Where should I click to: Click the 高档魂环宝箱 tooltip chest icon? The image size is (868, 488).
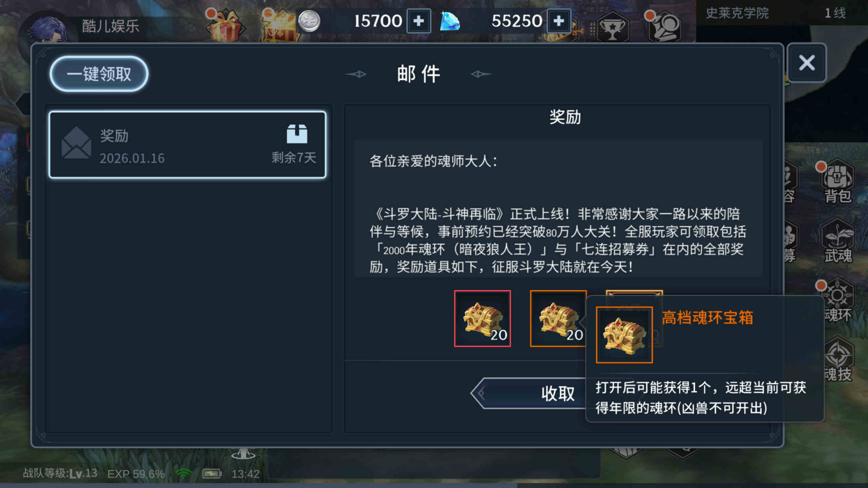(x=624, y=335)
